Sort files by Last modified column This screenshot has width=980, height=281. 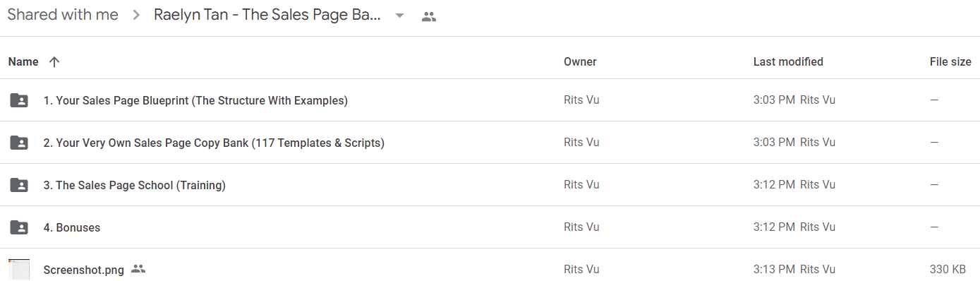[x=788, y=62]
